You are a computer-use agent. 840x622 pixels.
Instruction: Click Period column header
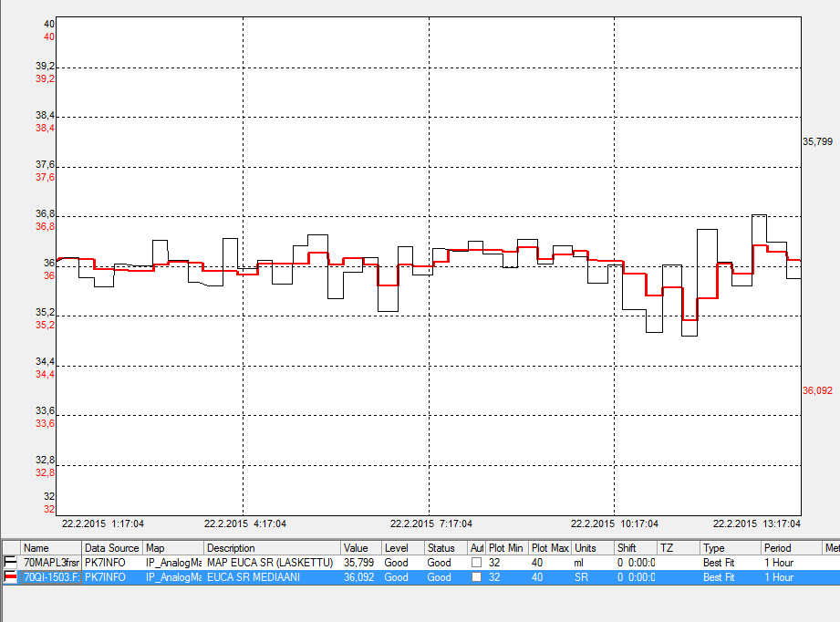pos(792,548)
